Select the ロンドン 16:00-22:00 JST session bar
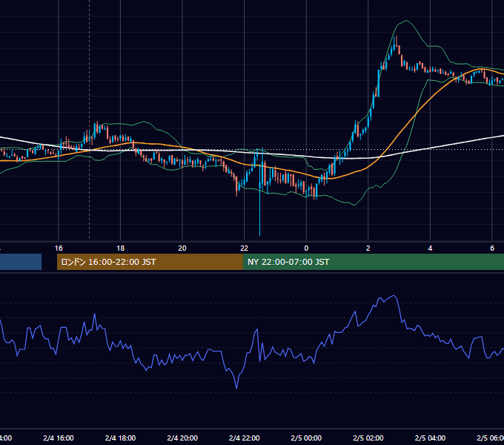This screenshot has width=504, height=445. [x=150, y=262]
